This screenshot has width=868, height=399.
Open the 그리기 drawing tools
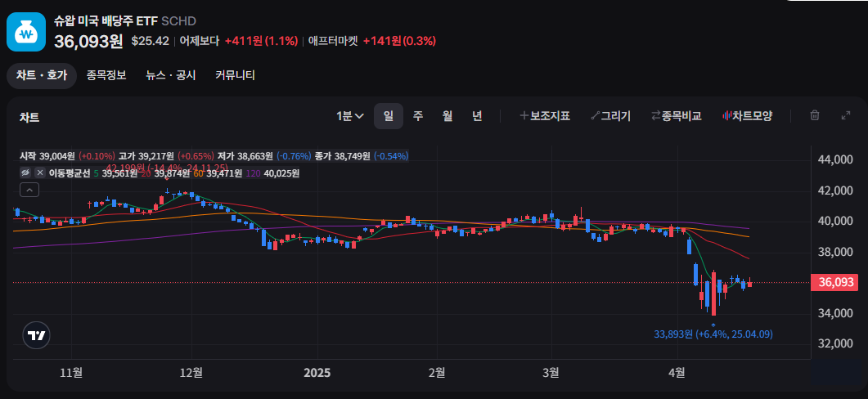click(611, 116)
